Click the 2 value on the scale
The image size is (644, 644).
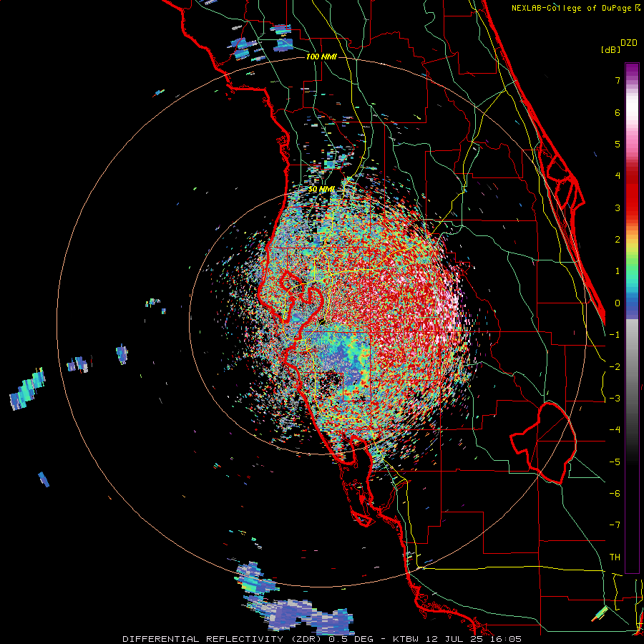coord(618,240)
